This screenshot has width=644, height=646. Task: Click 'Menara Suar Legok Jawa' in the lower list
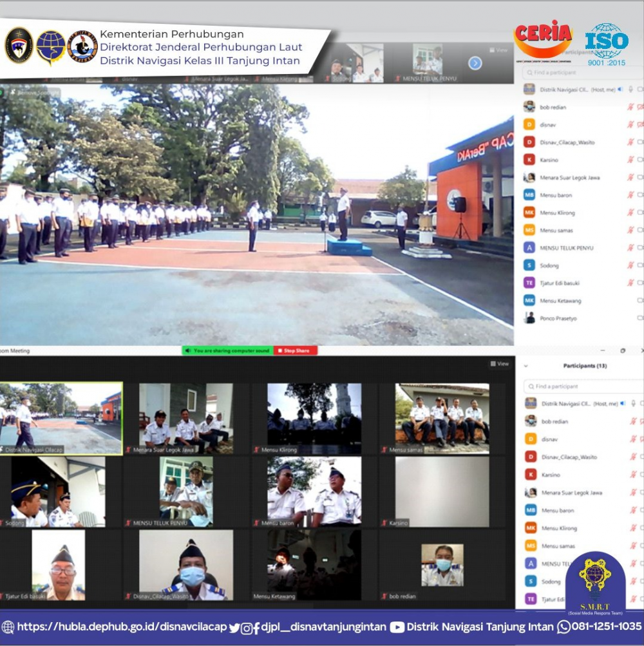click(571, 493)
